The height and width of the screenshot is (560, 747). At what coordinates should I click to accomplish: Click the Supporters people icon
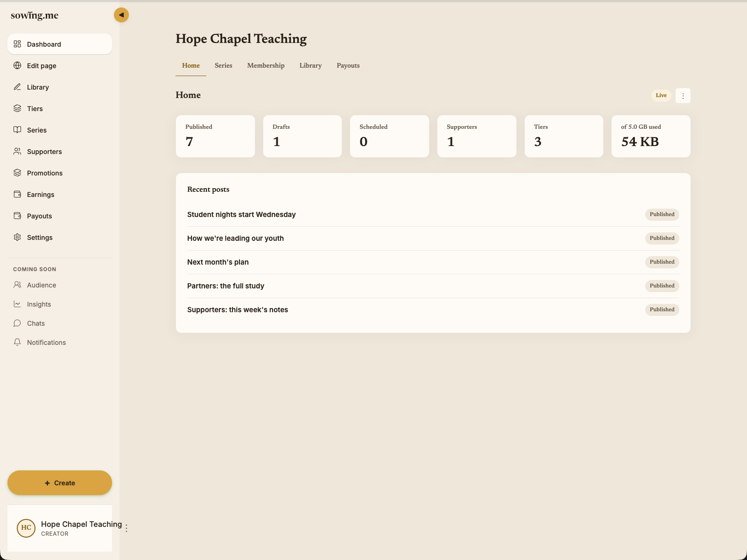click(x=17, y=151)
